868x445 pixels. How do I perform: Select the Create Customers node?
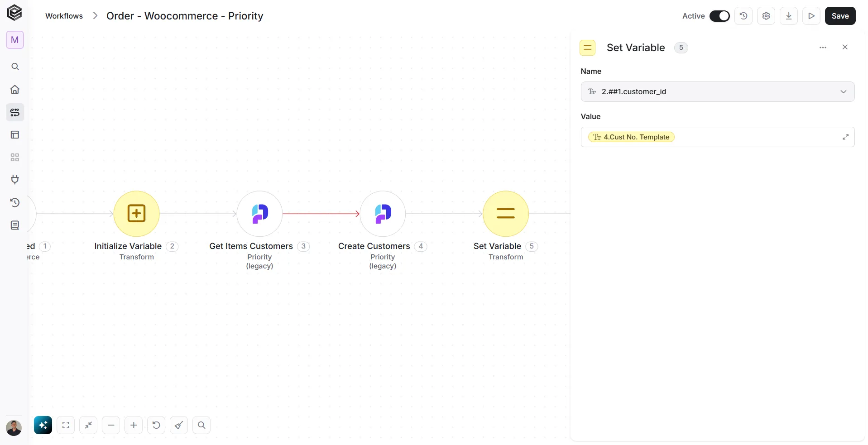pyautogui.click(x=383, y=214)
